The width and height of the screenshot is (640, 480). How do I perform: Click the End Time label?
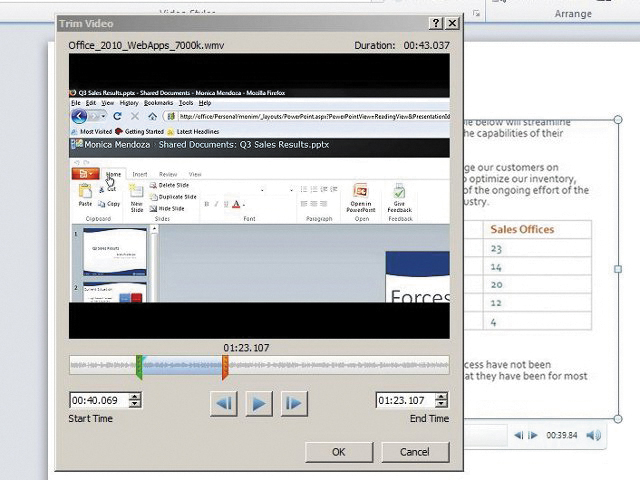429,419
